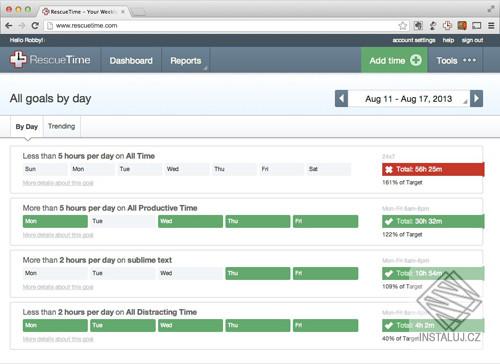Switch to the Trending tab
The height and width of the screenshot is (364, 500).
point(62,126)
